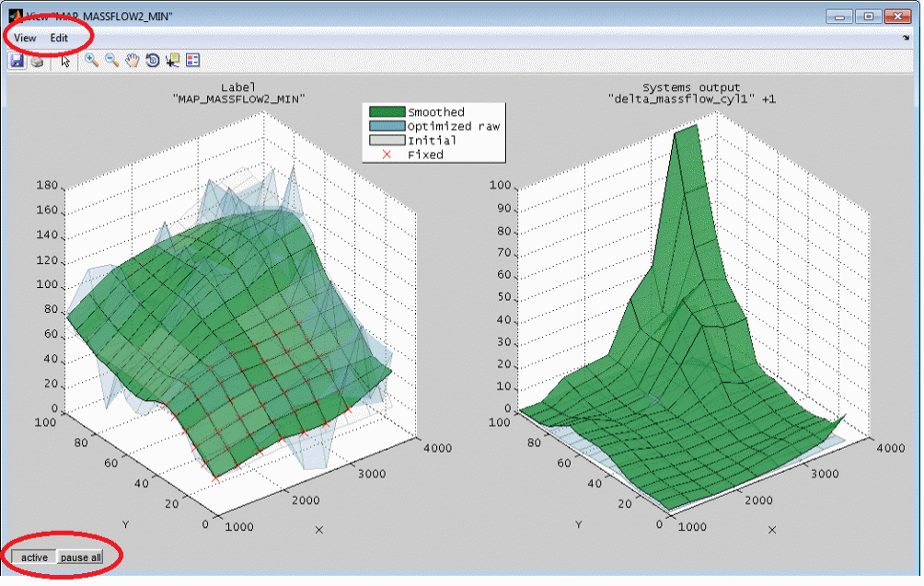Click the 'Optimized raw' legend label
The image size is (924, 586).
click(453, 126)
